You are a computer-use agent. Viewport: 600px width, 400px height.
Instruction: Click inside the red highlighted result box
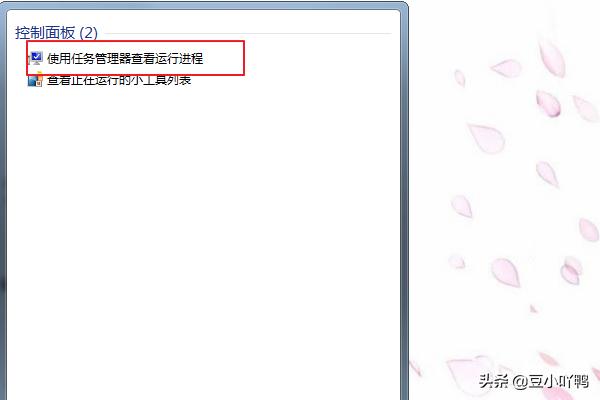[135, 58]
